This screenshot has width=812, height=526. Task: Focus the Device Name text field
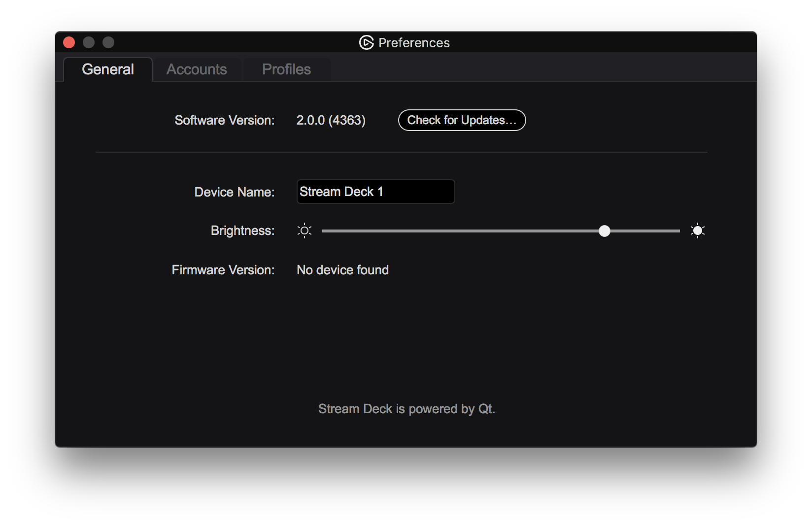(375, 192)
